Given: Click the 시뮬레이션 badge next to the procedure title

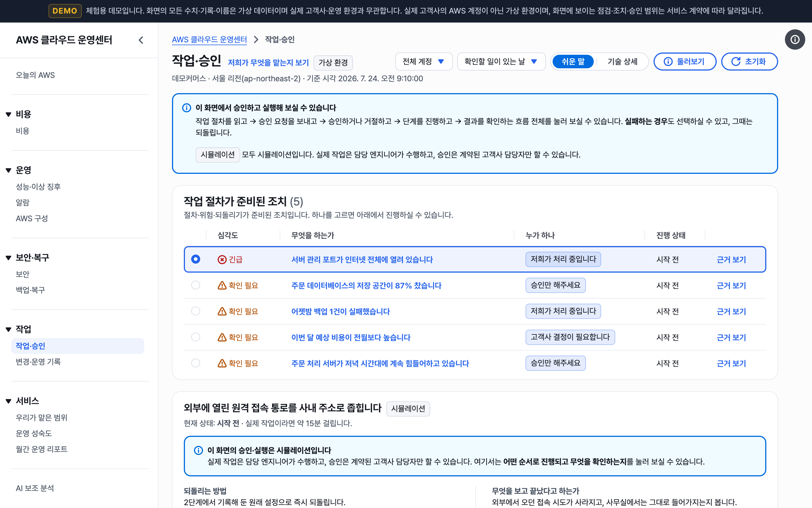Looking at the screenshot, I should tap(408, 409).
